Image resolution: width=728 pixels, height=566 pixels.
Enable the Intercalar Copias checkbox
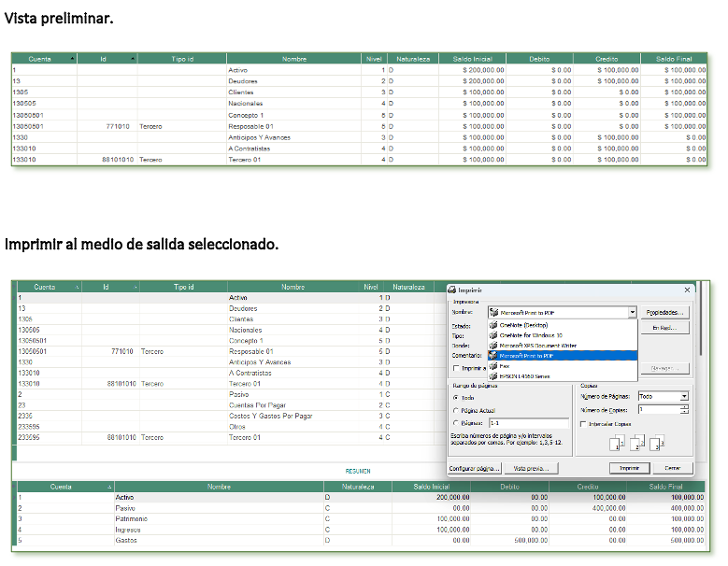point(584,423)
